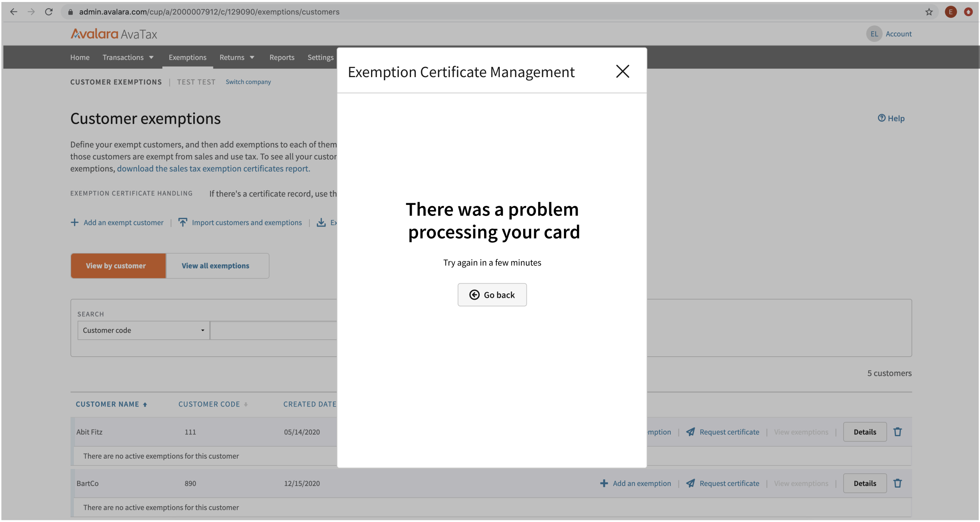Click Request certificate for Abit Fitz
980x522 pixels.
(x=729, y=432)
